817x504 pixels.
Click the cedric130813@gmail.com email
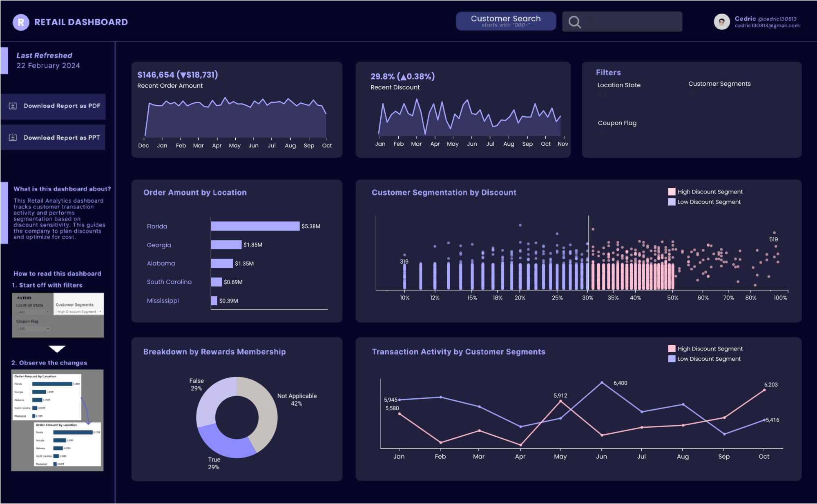click(x=767, y=26)
